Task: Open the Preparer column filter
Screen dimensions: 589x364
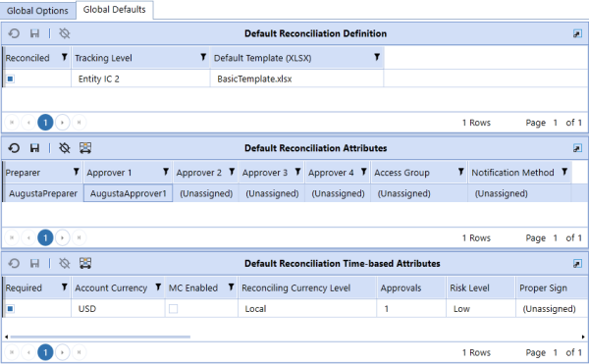Action: pos(77,172)
